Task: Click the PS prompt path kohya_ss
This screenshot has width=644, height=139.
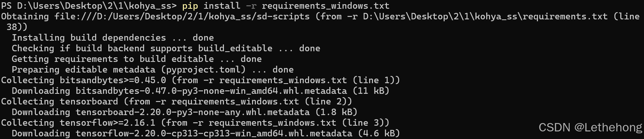Action: [x=89, y=6]
